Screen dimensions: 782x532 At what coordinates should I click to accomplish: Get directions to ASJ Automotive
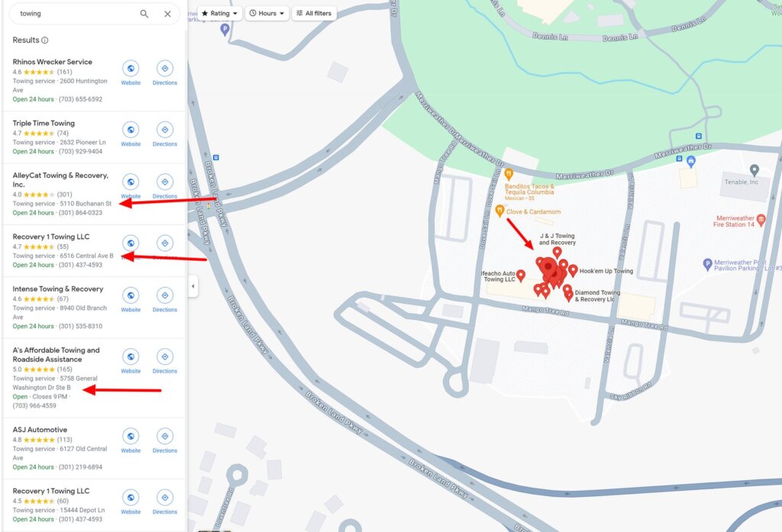164,436
